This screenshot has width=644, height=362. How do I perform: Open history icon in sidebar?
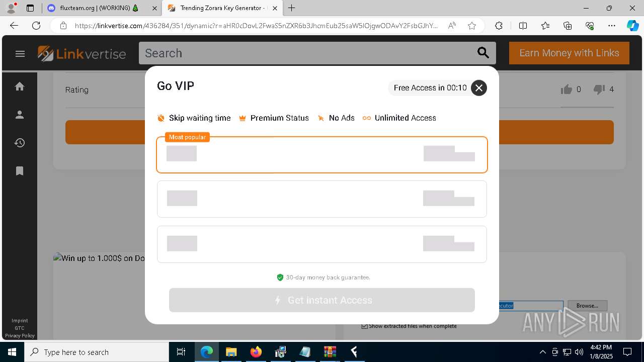coord(20,143)
